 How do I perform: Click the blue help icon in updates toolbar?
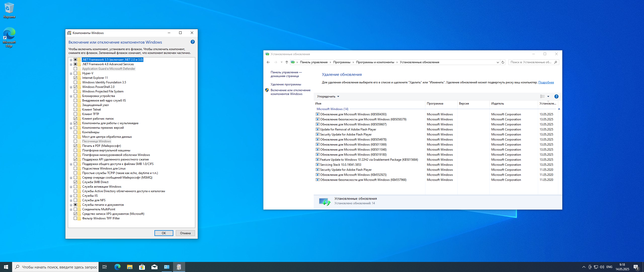pyautogui.click(x=556, y=96)
